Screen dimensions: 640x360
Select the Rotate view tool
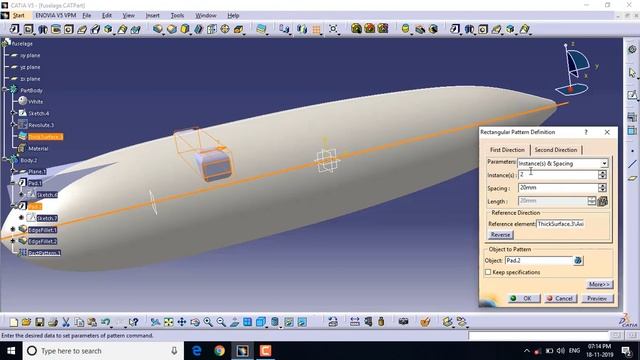(x=195, y=322)
